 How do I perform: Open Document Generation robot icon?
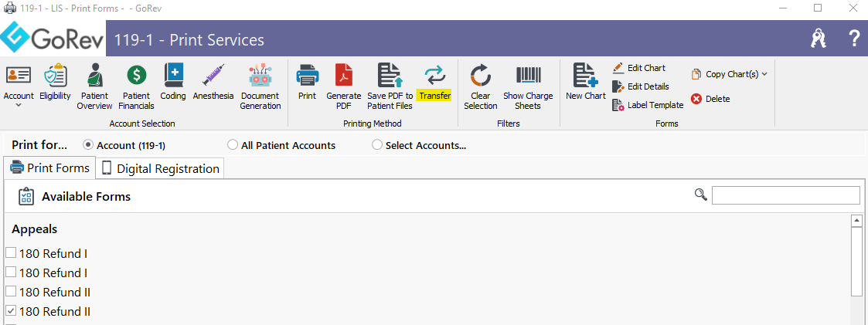point(260,75)
